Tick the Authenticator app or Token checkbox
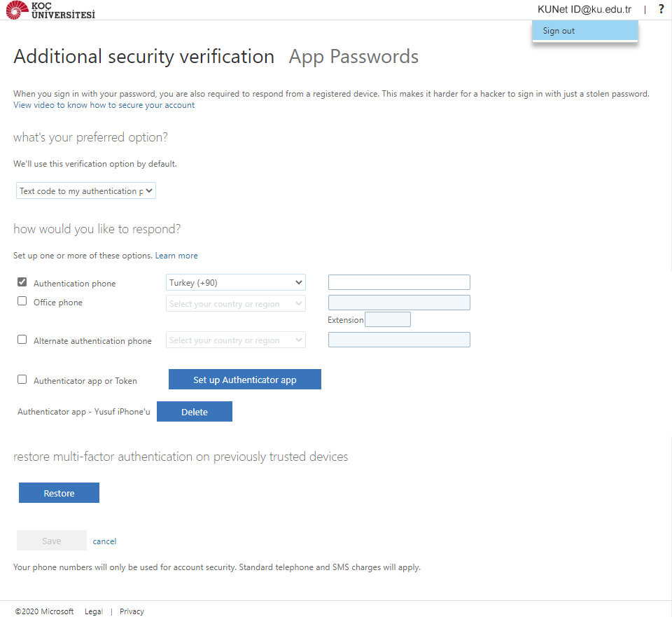Viewport: 672px width, 617px height. [x=22, y=380]
